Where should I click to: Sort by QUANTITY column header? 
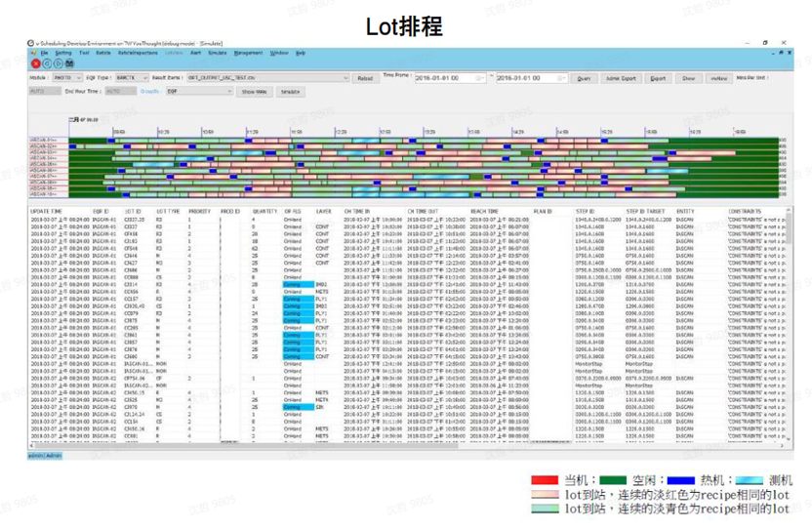[265, 212]
